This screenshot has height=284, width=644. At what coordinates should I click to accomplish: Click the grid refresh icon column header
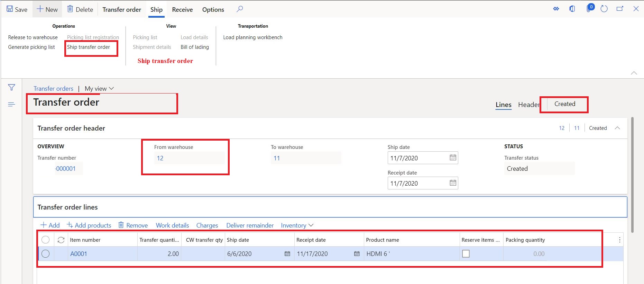pyautogui.click(x=61, y=240)
